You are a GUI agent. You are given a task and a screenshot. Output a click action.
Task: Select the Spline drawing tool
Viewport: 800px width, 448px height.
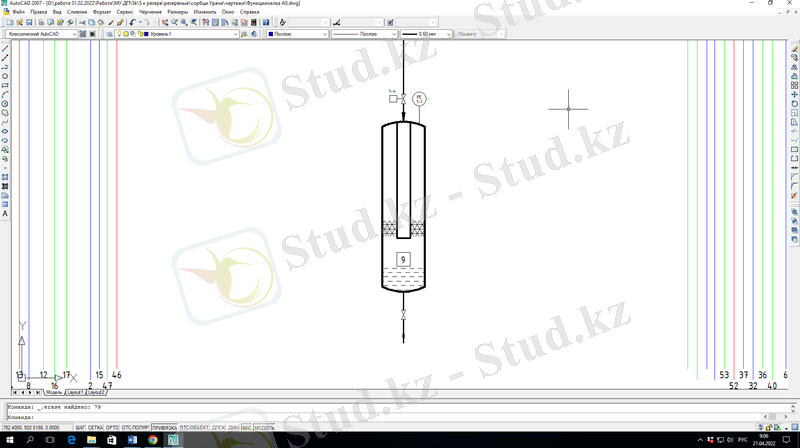point(5,122)
